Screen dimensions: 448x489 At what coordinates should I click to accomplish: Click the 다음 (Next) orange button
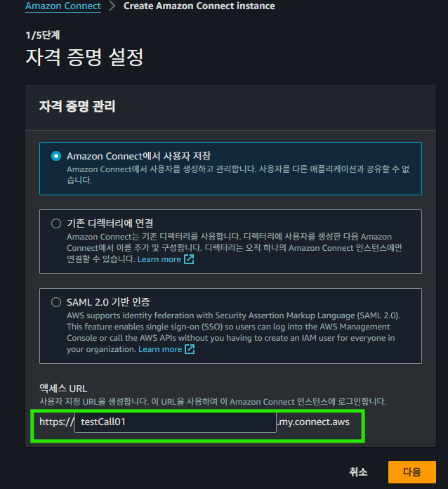tap(411, 472)
